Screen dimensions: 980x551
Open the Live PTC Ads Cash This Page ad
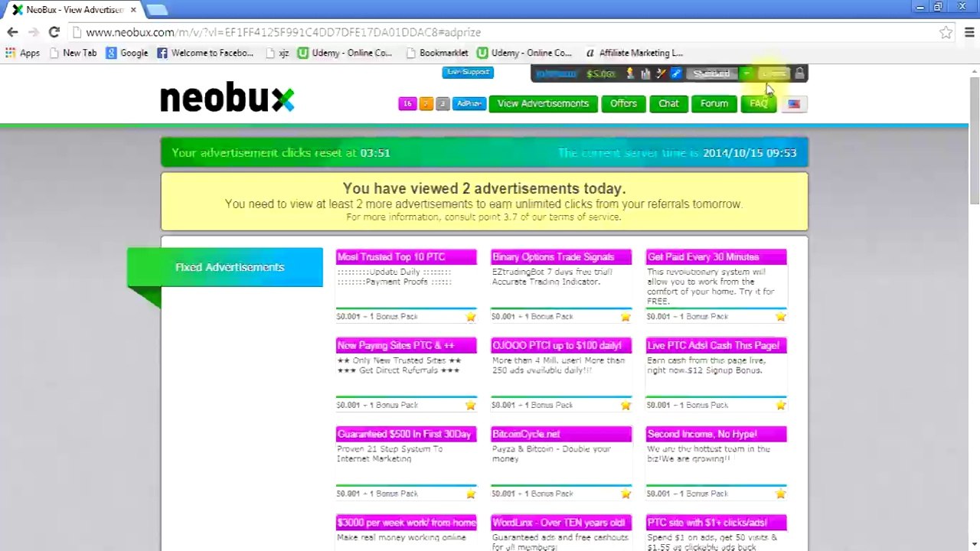[716, 345]
